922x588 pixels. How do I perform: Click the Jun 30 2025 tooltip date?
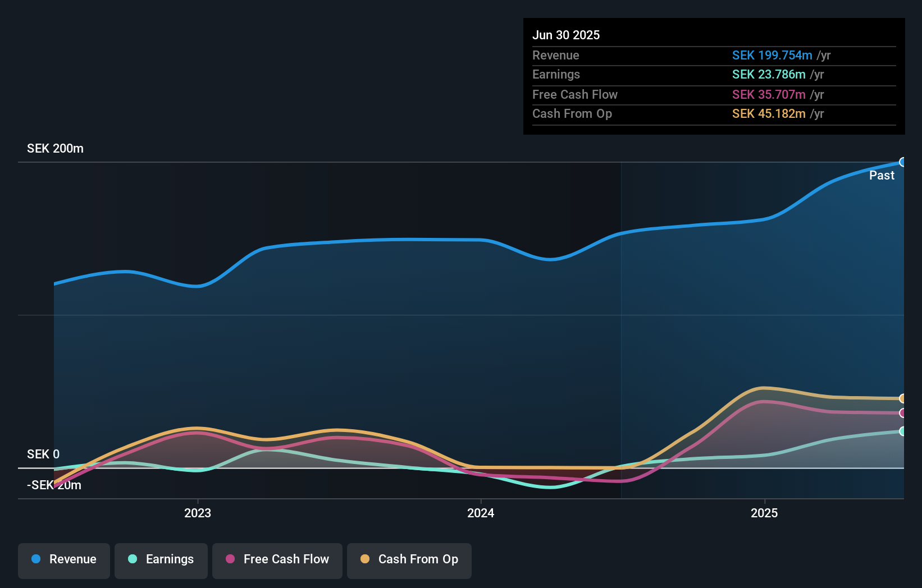pos(566,35)
